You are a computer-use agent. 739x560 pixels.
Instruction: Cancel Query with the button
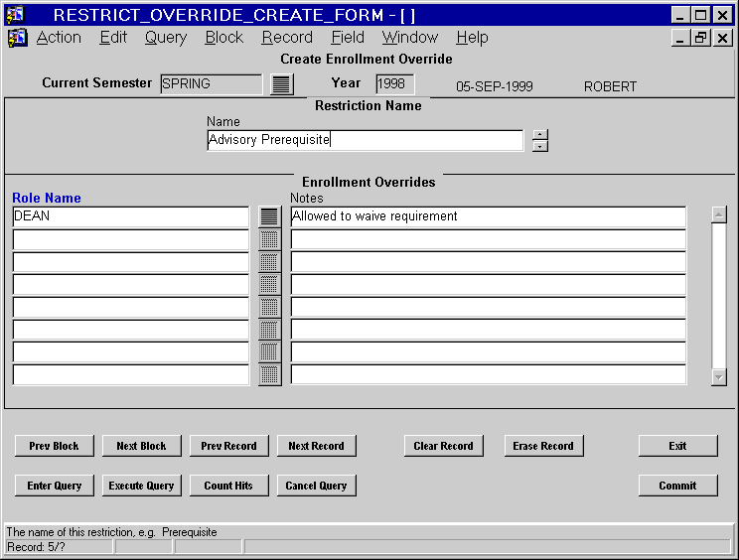(x=316, y=486)
